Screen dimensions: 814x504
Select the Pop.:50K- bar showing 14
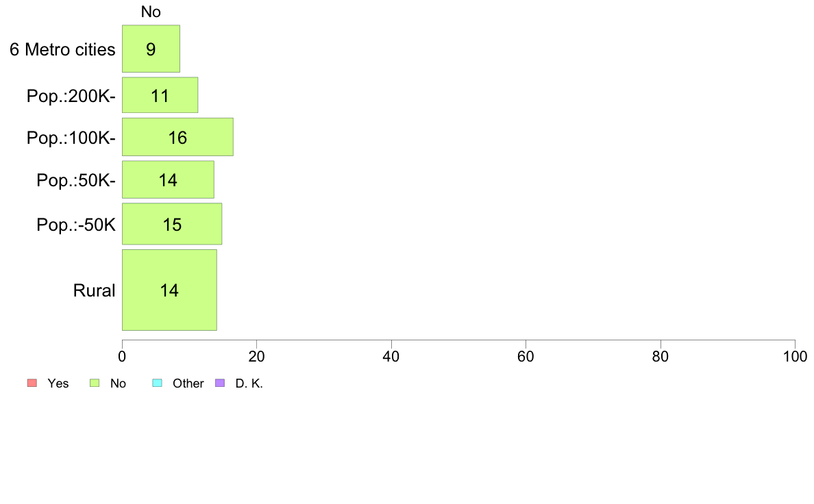tap(168, 179)
